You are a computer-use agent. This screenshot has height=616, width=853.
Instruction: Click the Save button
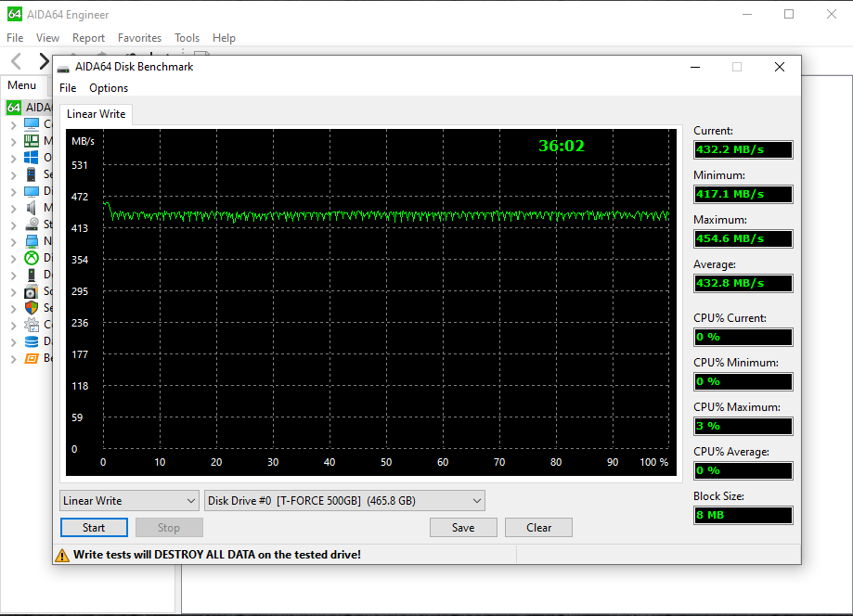(x=463, y=527)
